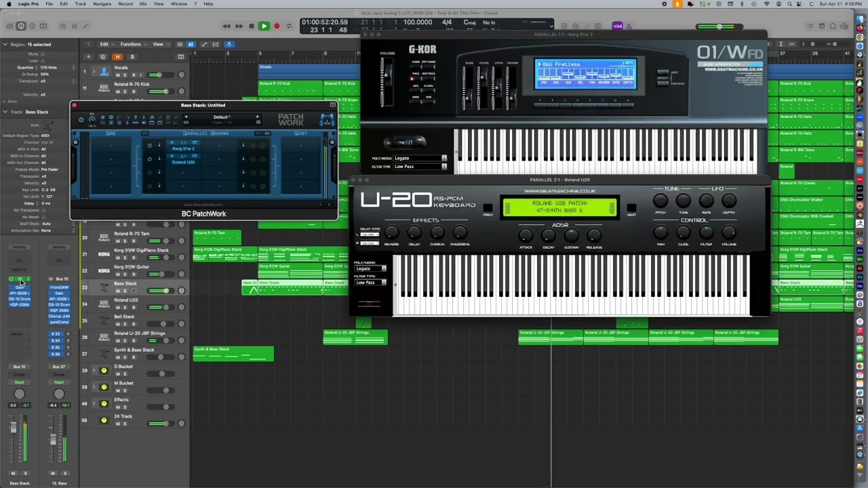Expand the D Bucket track stack
Screen dimensions: 868x488
(94, 370)
